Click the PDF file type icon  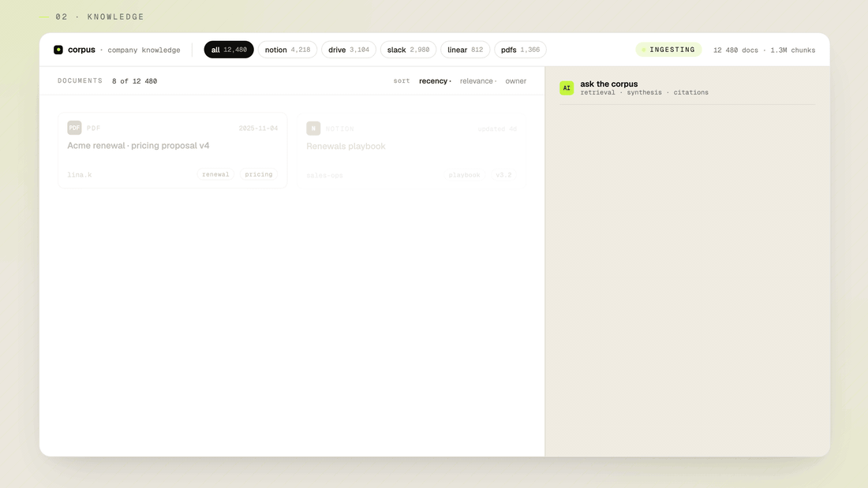[74, 128]
